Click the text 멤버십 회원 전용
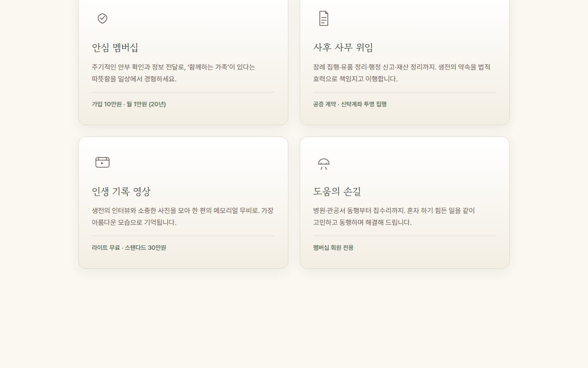Screen dimensions: 588x368 pos(333,248)
